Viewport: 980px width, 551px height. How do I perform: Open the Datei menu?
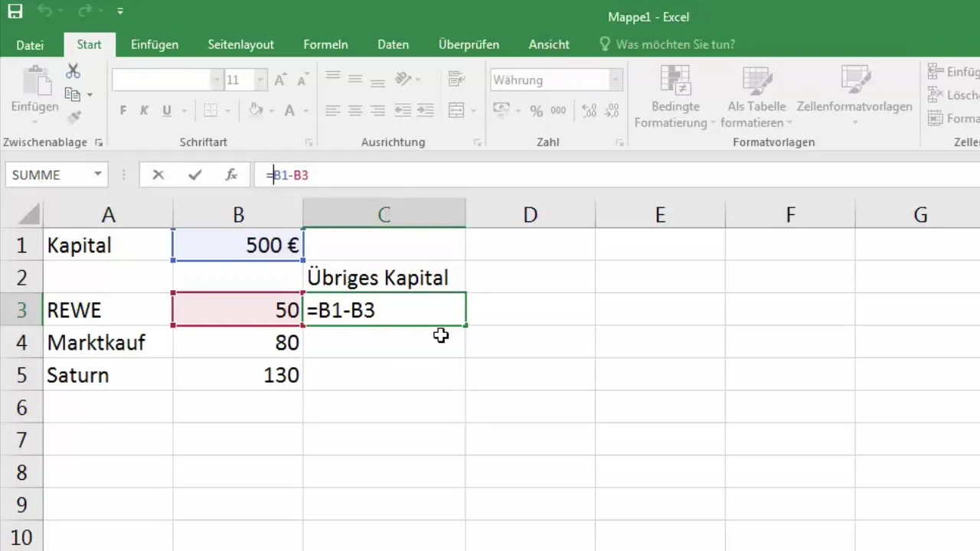point(30,45)
